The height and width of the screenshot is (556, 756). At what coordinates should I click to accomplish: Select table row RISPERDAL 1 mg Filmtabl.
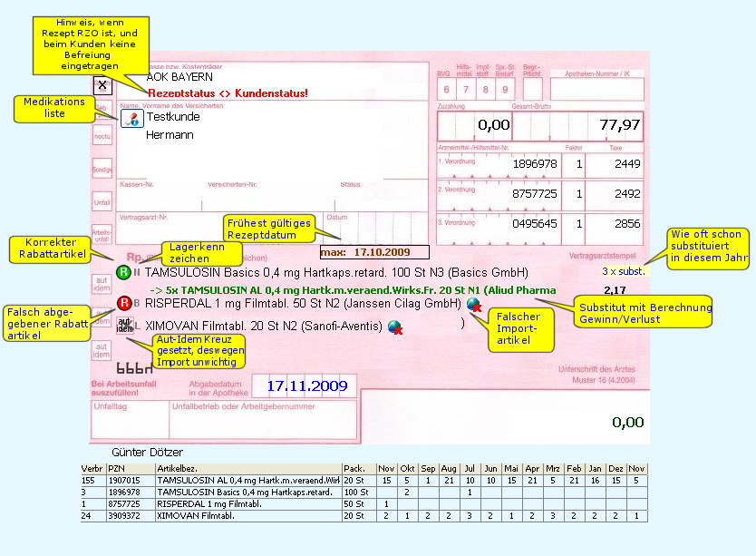364,504
